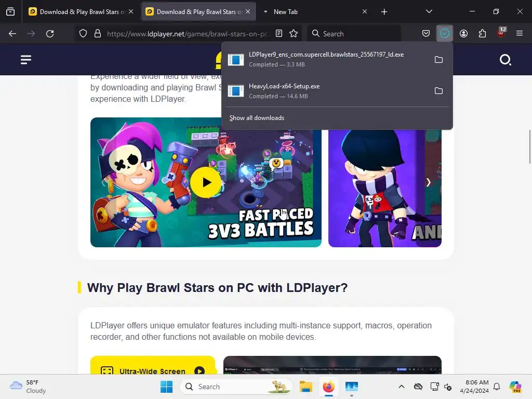Click the forward navigation arrow
The width and height of the screenshot is (532, 399).
coord(31,34)
